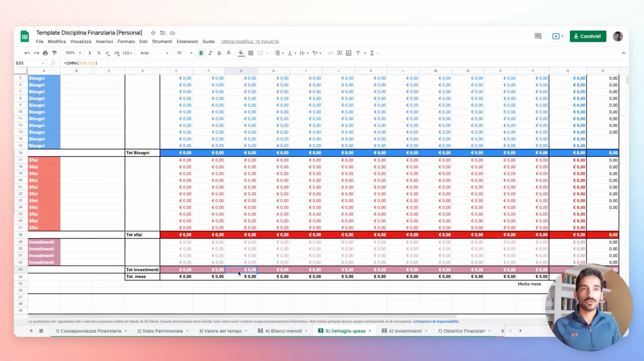Image resolution: width=644 pixels, height=361 pixels.
Task: Open the Strumenti menu
Action: point(162,41)
